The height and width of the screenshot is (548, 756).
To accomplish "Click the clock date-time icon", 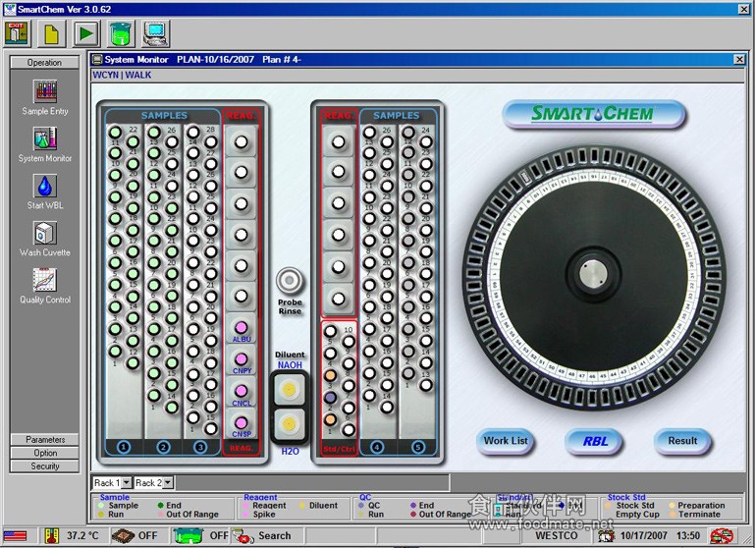I will pyautogui.click(x=606, y=536).
